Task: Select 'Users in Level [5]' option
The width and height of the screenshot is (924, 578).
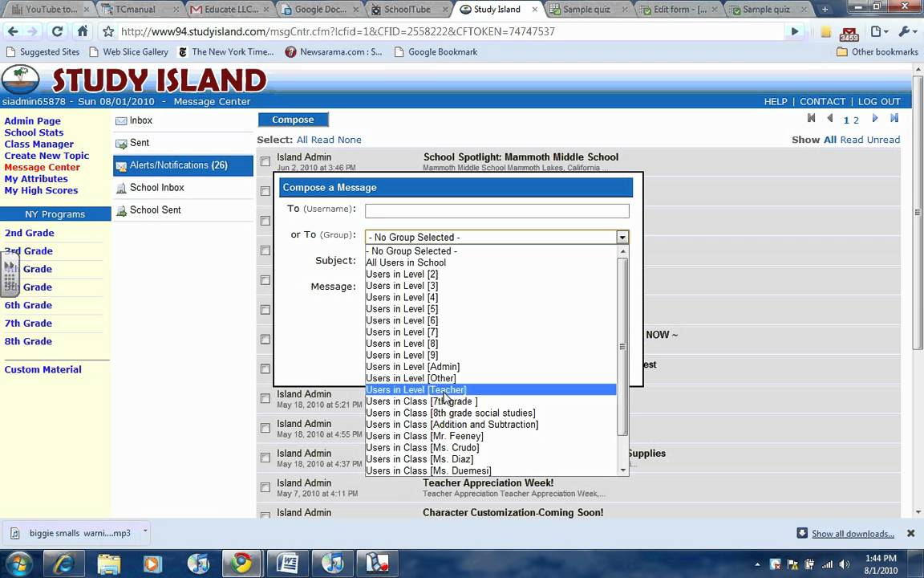Action: click(490, 309)
